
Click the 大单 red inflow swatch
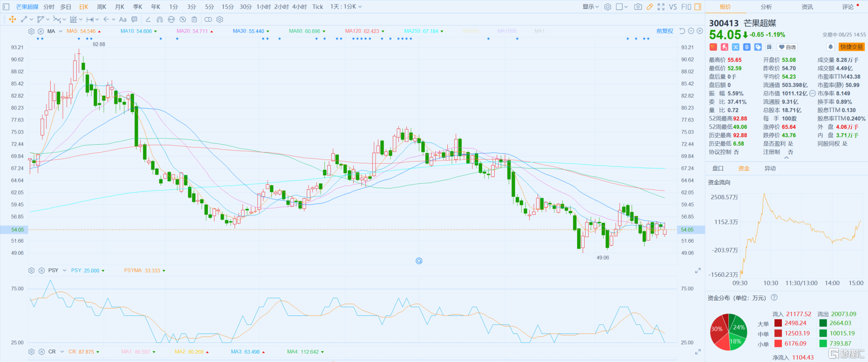tap(778, 323)
